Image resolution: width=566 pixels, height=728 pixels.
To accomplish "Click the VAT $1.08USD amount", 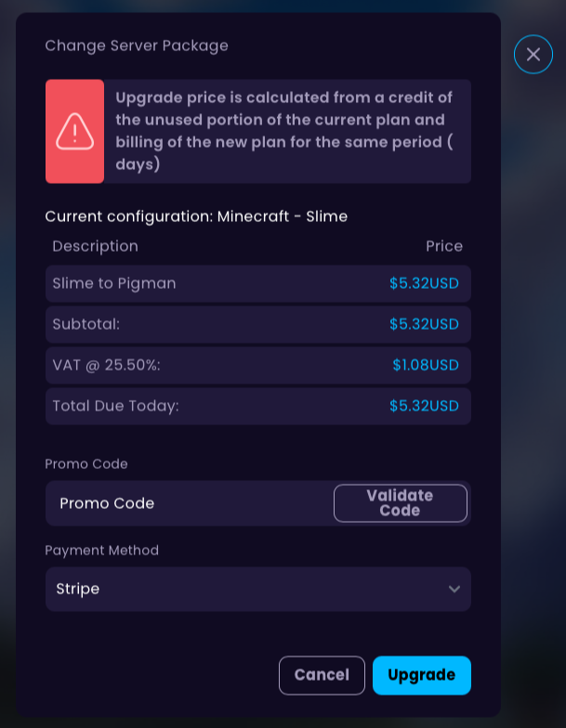I will 426,365.
